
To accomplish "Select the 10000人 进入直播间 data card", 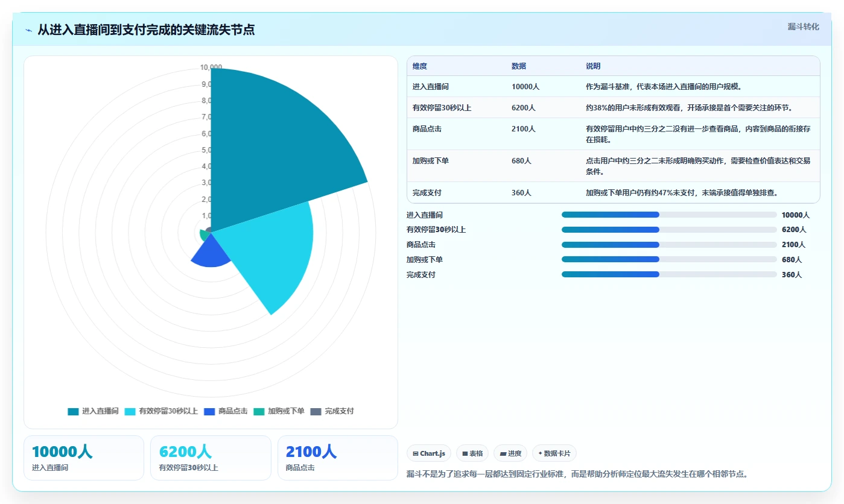I will (84, 458).
